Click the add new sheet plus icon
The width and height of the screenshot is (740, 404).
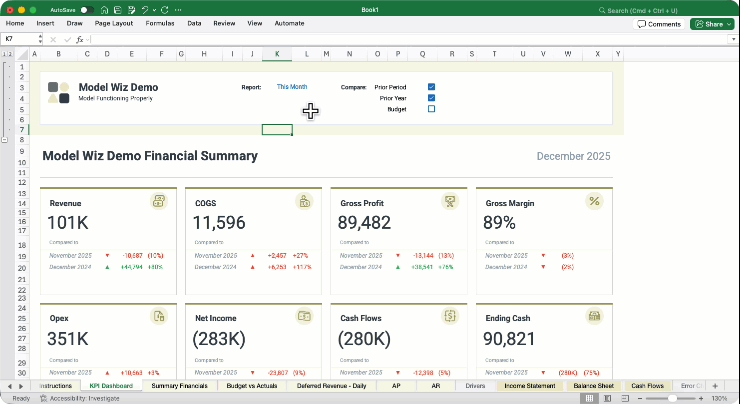pyautogui.click(x=714, y=385)
